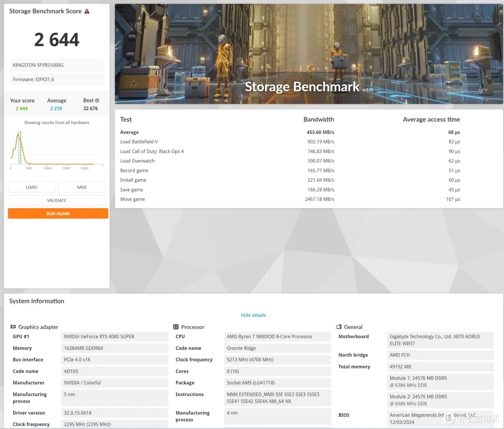
Task: Click the Bandwidth column header
Action: pos(319,120)
